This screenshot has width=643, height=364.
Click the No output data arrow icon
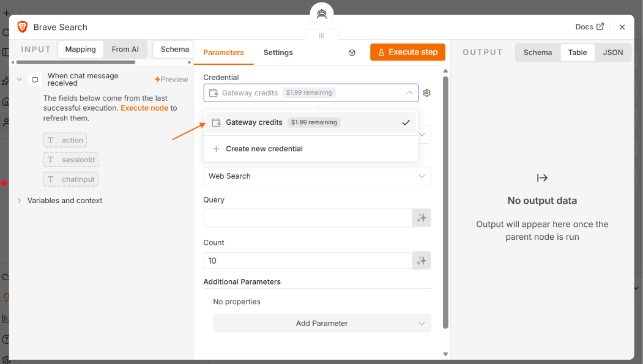(542, 178)
